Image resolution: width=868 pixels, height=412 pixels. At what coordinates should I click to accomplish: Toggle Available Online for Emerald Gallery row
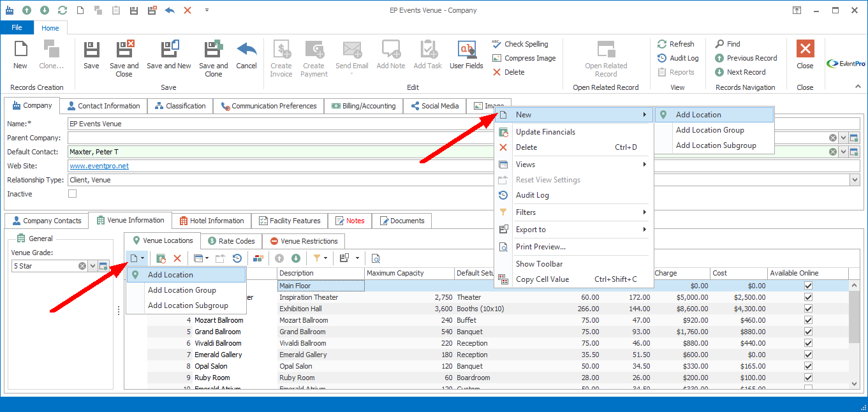[808, 355]
